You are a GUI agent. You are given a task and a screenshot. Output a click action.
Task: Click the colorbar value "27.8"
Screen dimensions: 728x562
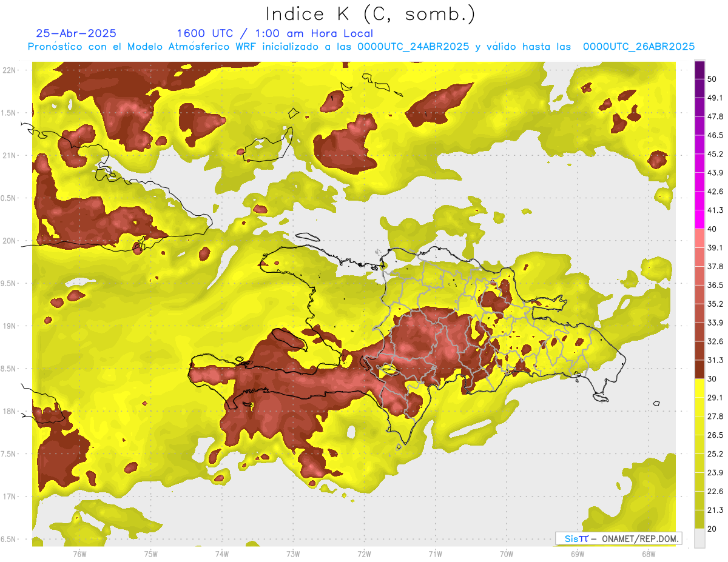coord(715,416)
